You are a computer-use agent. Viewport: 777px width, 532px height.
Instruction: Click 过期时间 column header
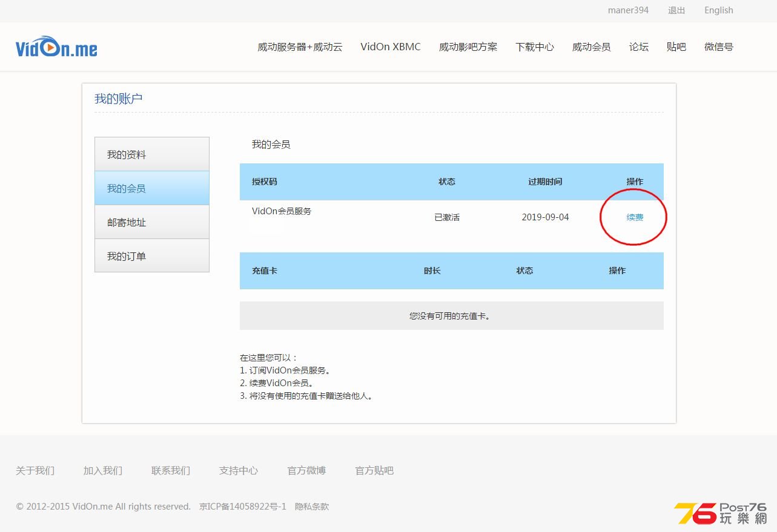pyautogui.click(x=545, y=182)
